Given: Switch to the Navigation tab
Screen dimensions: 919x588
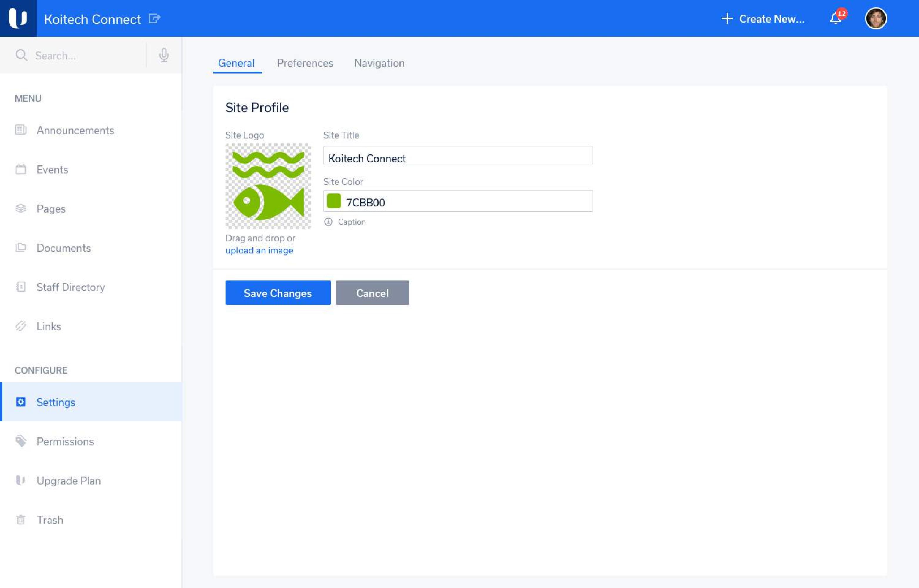Looking at the screenshot, I should pyautogui.click(x=379, y=63).
